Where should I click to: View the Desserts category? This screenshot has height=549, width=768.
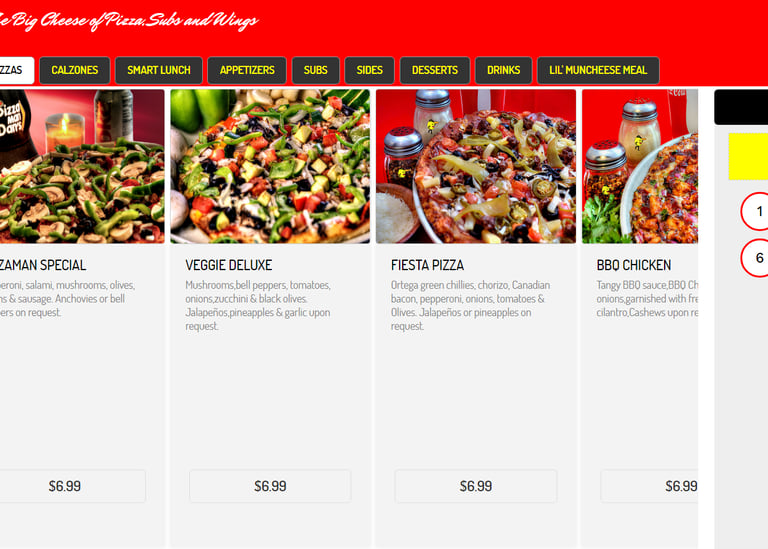coord(434,71)
